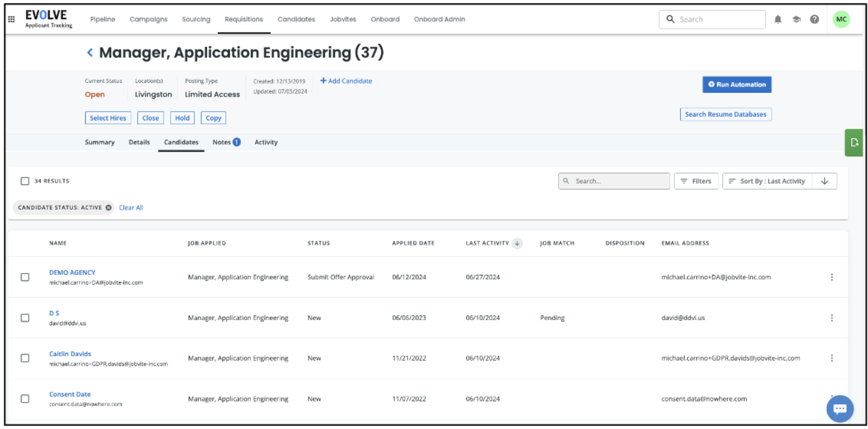Open the help question mark icon
The height and width of the screenshot is (429, 868).
pyautogui.click(x=815, y=19)
